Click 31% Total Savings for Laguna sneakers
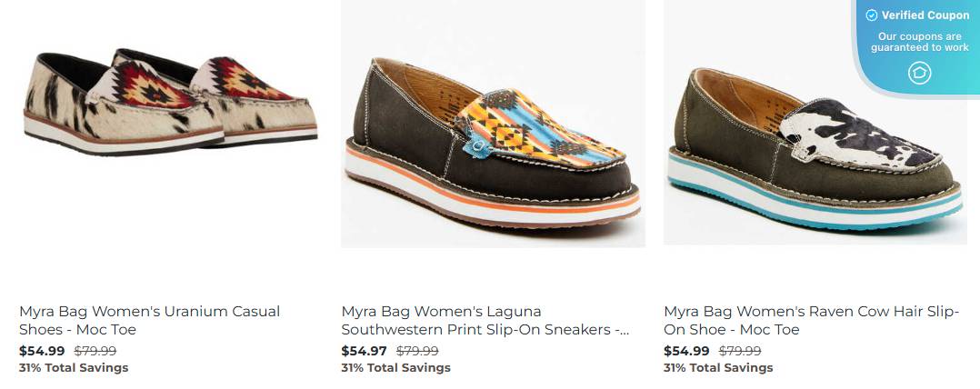 pyautogui.click(x=395, y=368)
